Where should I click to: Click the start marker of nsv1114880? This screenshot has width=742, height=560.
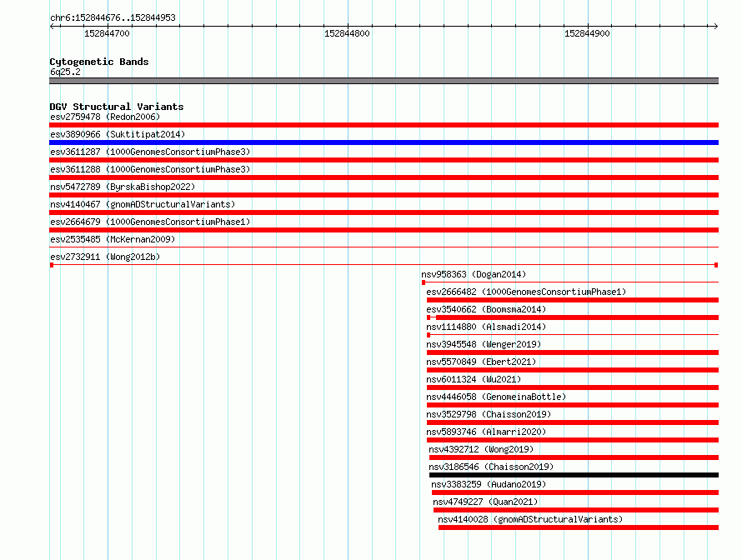click(x=429, y=335)
